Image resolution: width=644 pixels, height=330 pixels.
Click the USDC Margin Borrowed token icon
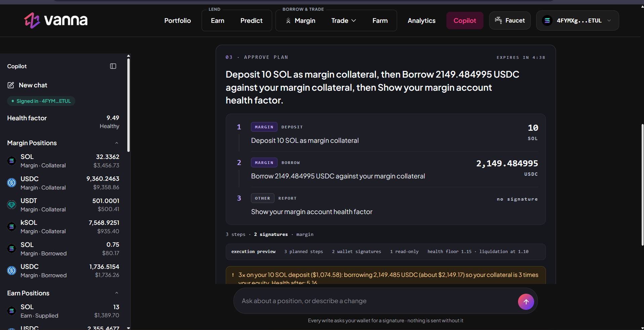coord(12,271)
